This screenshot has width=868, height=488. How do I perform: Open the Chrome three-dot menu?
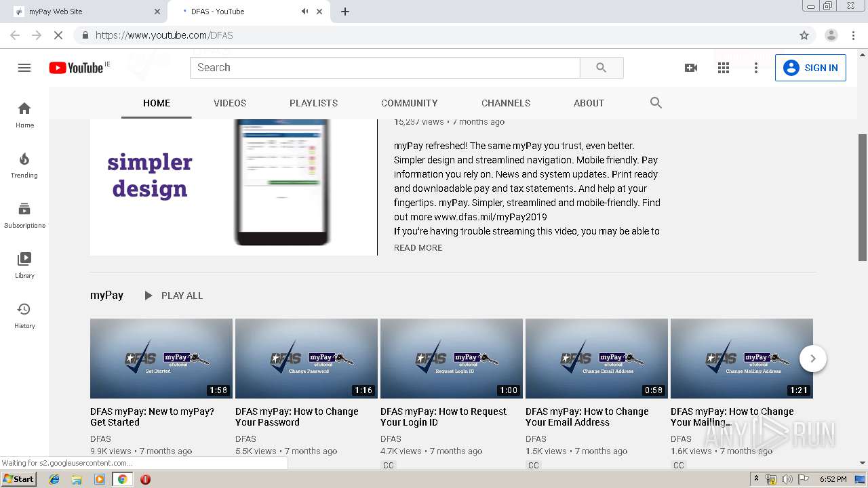click(x=854, y=35)
